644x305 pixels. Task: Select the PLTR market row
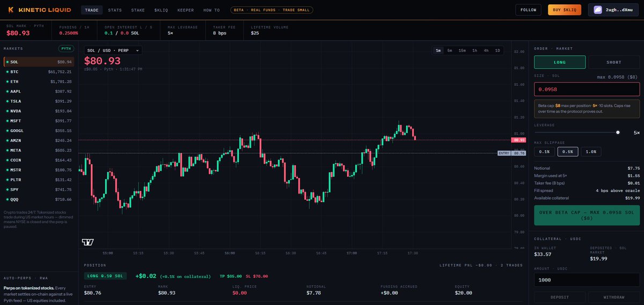click(x=39, y=180)
